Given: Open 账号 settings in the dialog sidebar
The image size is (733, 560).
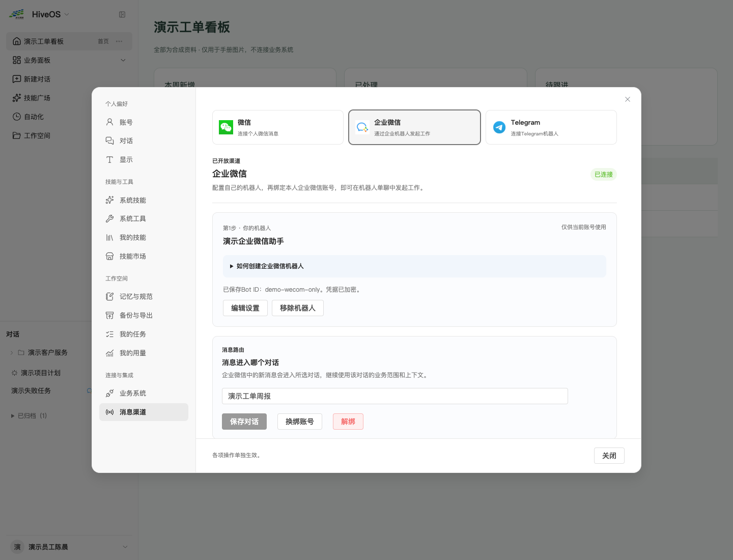Looking at the screenshot, I should pos(144,122).
